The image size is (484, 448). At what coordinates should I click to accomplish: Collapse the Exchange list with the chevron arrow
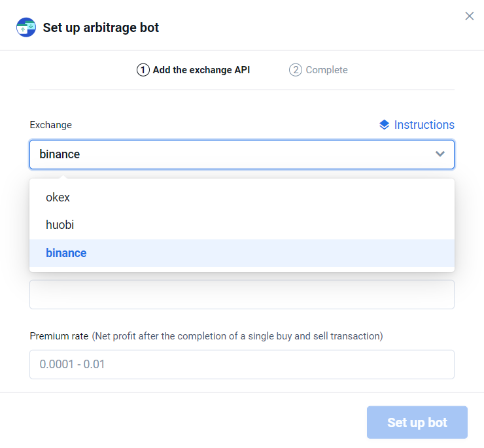point(440,154)
